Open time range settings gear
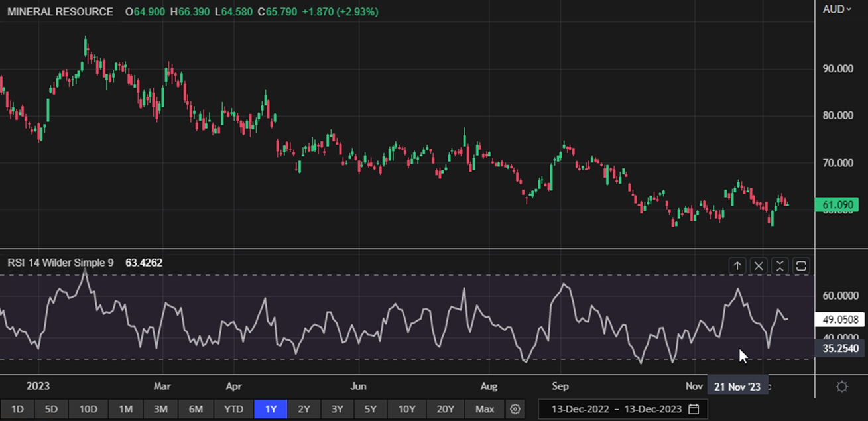The width and height of the screenshot is (868, 421). click(515, 409)
